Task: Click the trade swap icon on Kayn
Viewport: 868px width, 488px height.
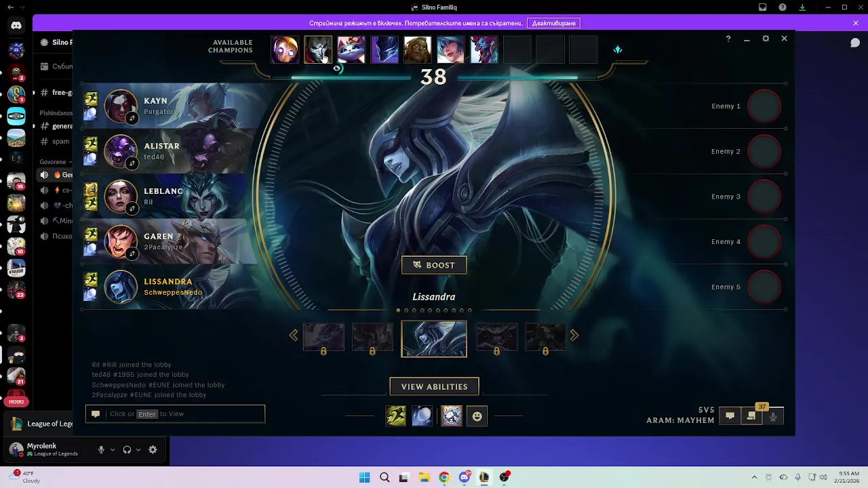Action: (132, 119)
